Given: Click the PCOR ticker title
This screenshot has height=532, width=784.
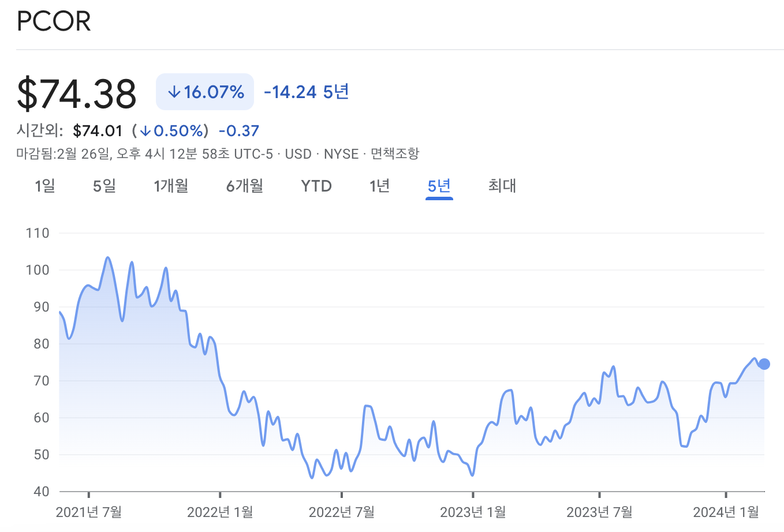Looking at the screenshot, I should point(54,21).
